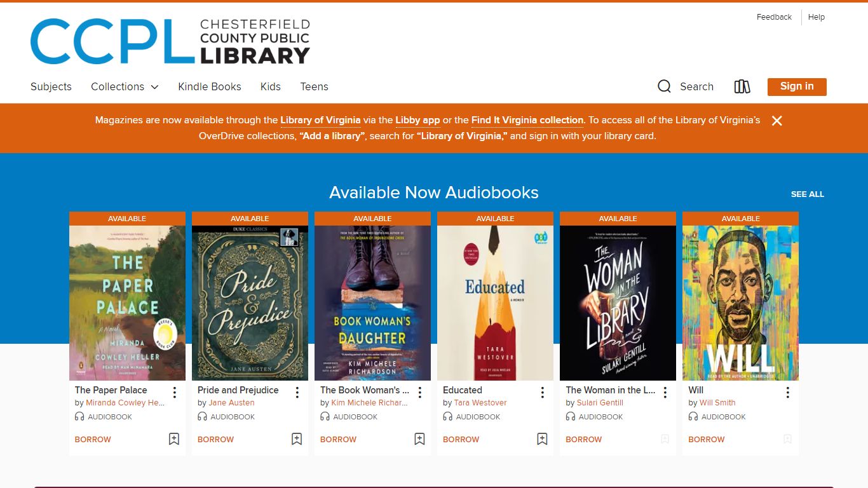
Task: Open options menu for The Paper Palace
Action: point(174,393)
